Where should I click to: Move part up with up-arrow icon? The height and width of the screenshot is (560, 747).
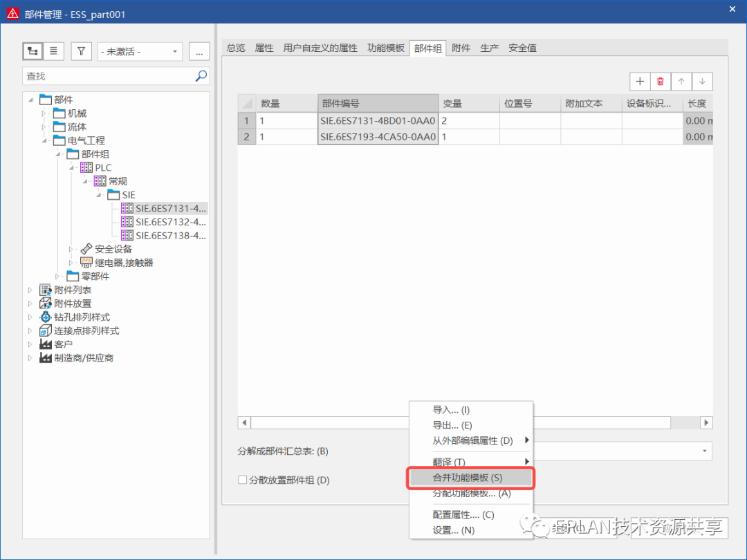[x=681, y=81]
